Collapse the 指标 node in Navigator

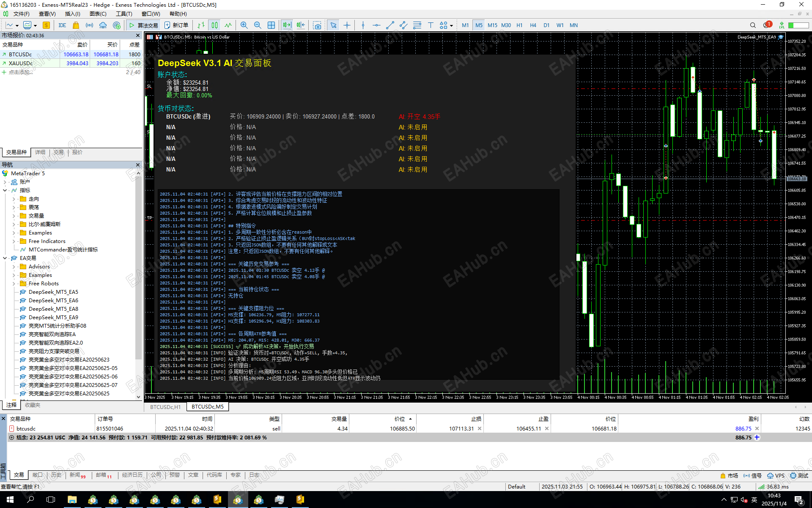[x=5, y=190]
